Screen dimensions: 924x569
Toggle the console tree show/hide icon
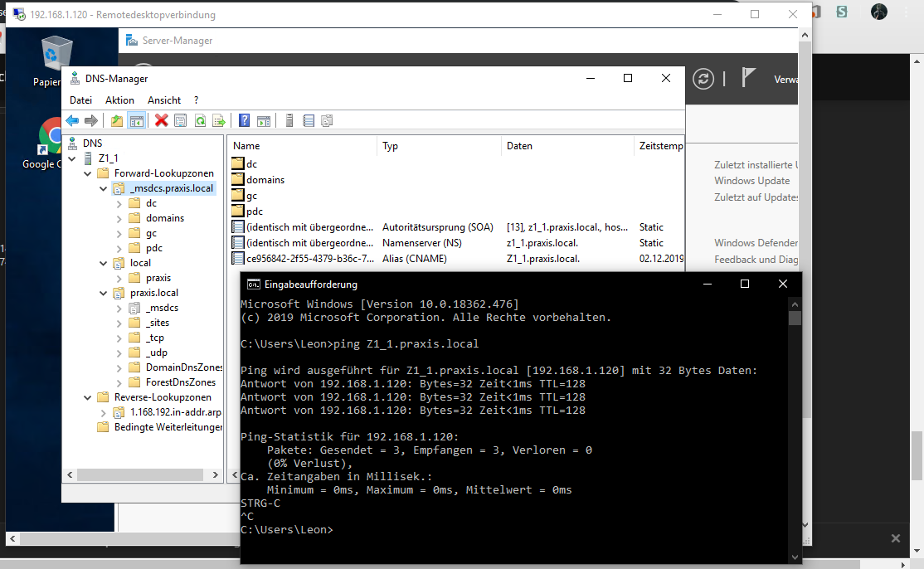137,121
